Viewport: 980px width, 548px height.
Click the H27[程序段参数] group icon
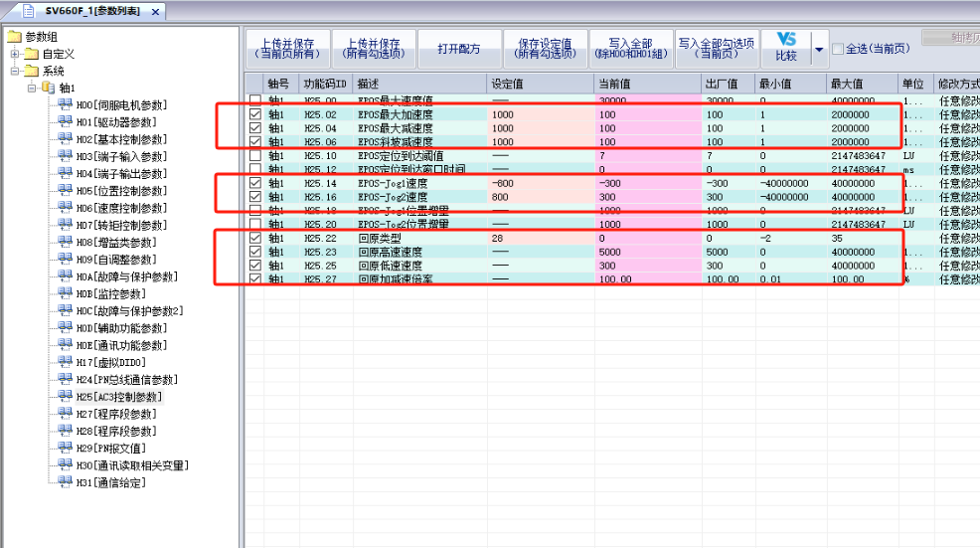click(x=65, y=414)
